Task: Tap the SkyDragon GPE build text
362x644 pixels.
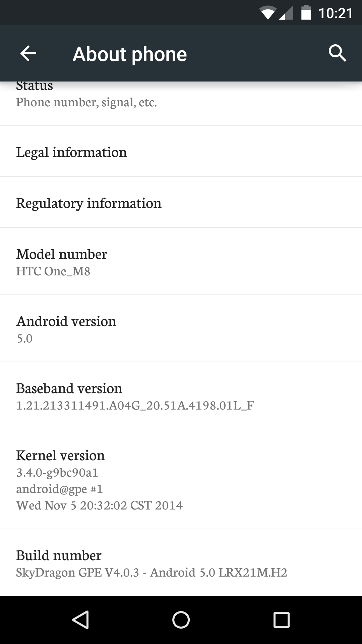Action: (x=152, y=573)
